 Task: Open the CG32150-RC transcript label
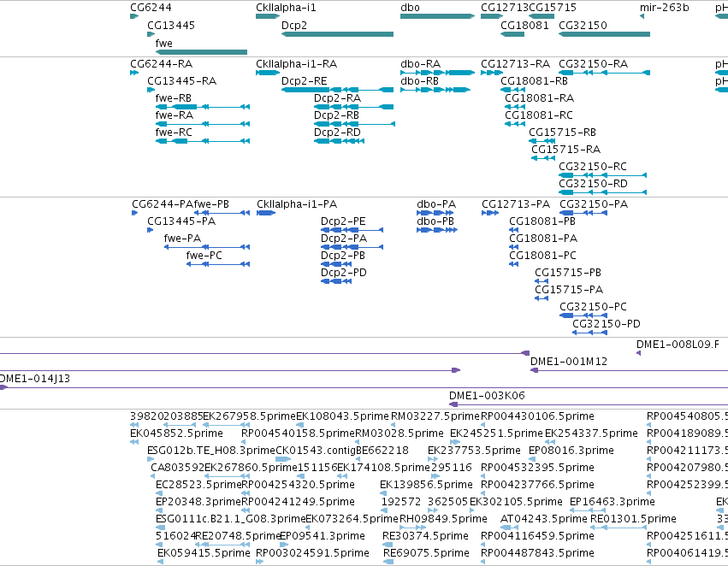tap(593, 167)
